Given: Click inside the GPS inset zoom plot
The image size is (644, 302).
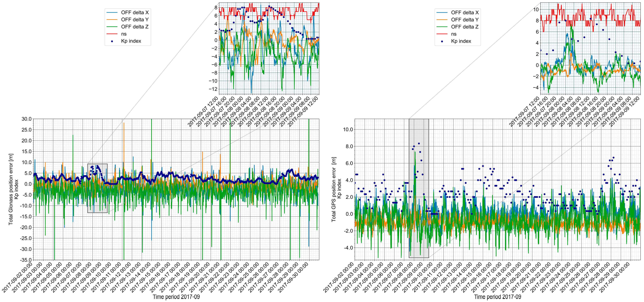Looking at the screenshot, I should tap(591, 49).
